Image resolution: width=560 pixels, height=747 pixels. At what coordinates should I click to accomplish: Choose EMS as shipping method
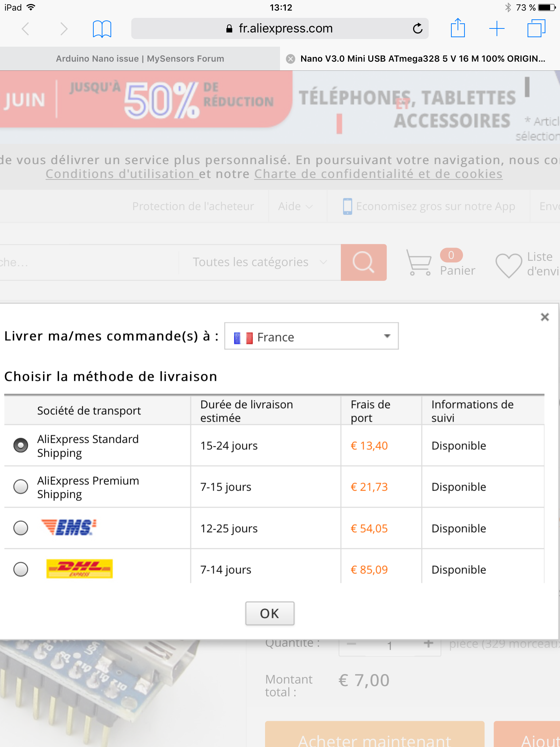[x=21, y=528]
